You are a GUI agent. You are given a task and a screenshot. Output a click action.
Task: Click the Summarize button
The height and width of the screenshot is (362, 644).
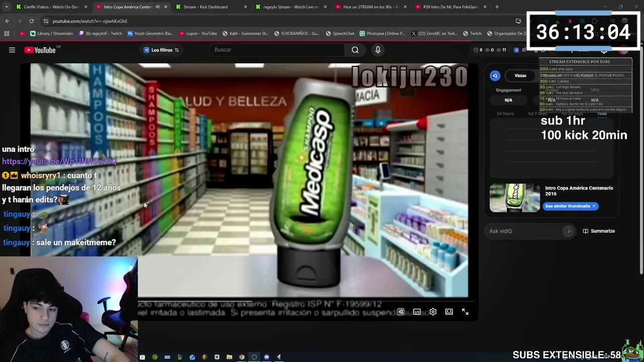599,231
